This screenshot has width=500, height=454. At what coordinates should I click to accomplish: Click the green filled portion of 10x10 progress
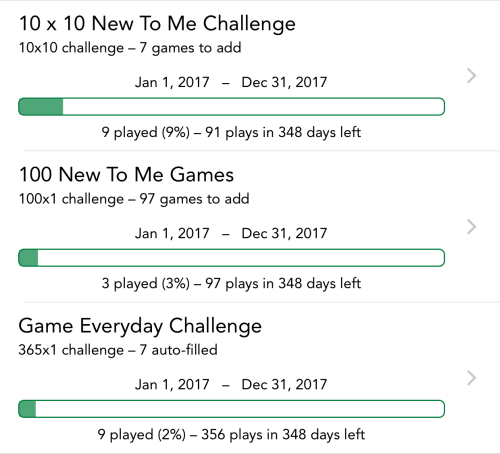coord(41,107)
